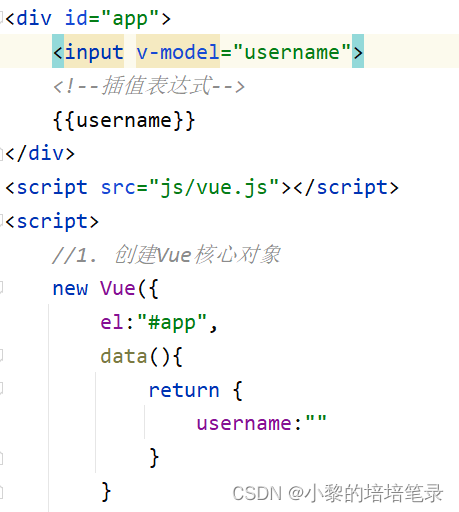Click the CSDN watermark text
Screen dimensions: 459x512
point(337,493)
